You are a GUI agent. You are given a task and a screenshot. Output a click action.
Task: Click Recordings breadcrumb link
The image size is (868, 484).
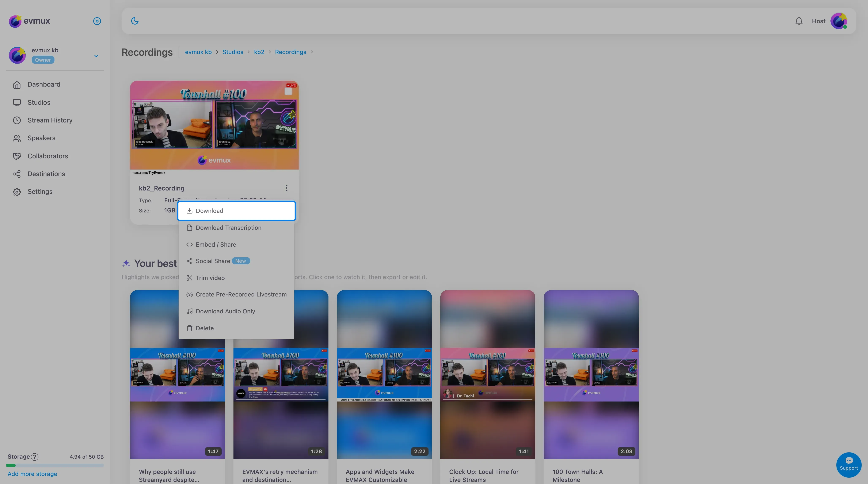(x=290, y=52)
